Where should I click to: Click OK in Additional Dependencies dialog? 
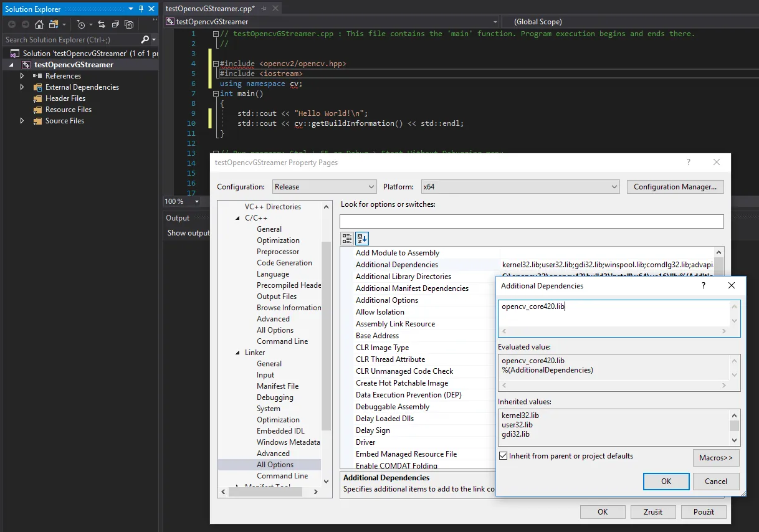666,482
